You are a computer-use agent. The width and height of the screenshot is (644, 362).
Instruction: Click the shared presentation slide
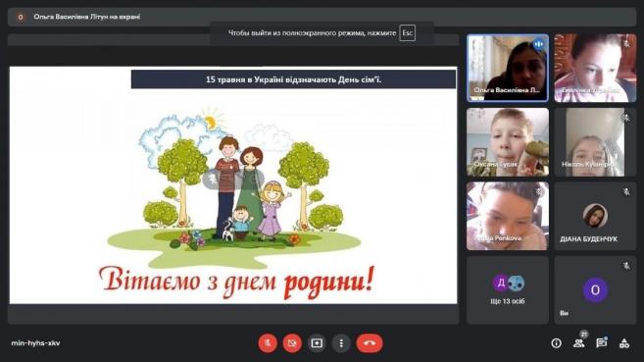point(233,185)
